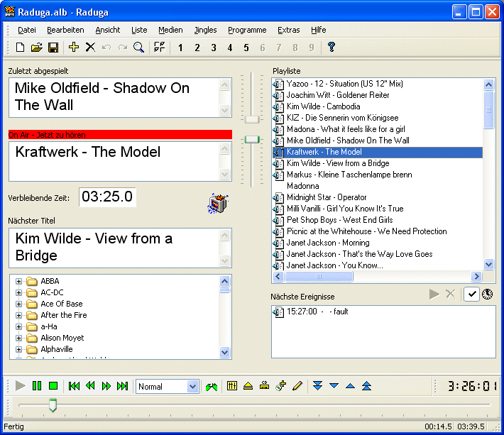Toggle the checkmark button in Nächste Ereignisse
The image size is (504, 435).
(x=471, y=294)
